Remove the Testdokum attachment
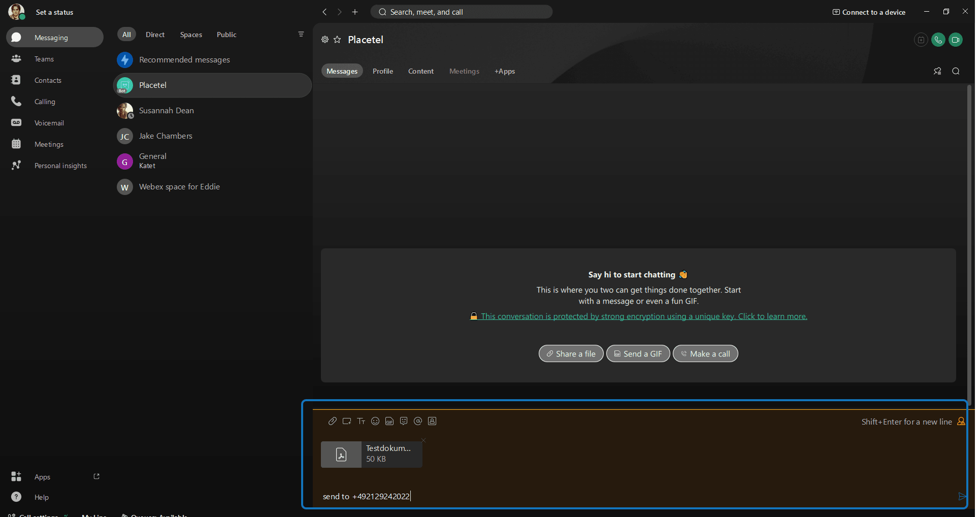980x517 pixels. 423,440
